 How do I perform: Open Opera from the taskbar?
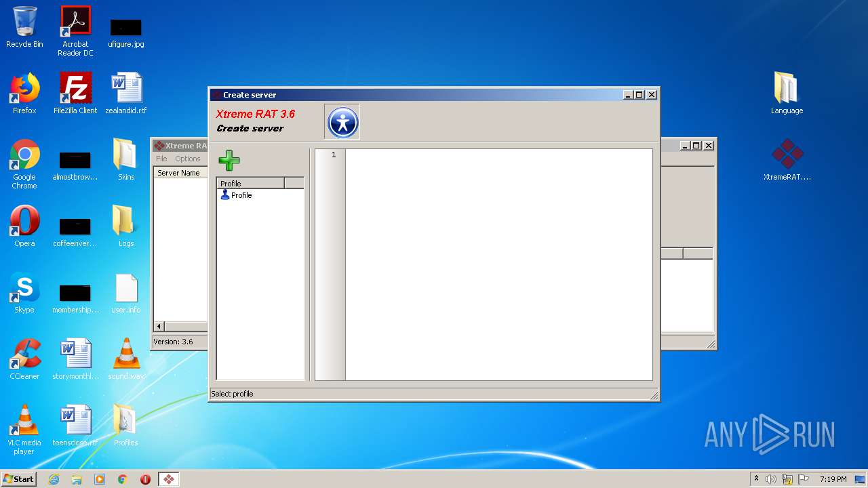tap(145, 479)
